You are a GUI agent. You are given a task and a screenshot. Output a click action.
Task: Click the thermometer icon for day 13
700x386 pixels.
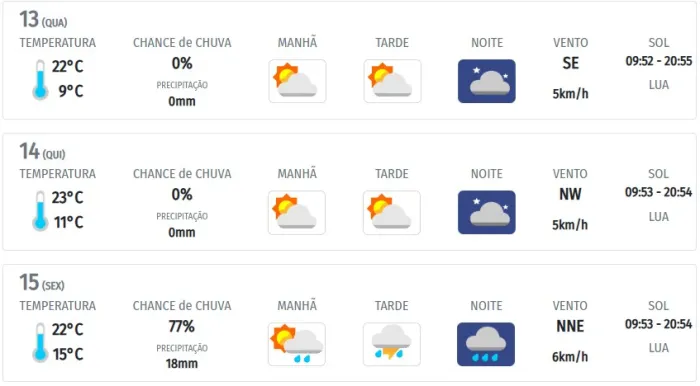click(x=40, y=80)
